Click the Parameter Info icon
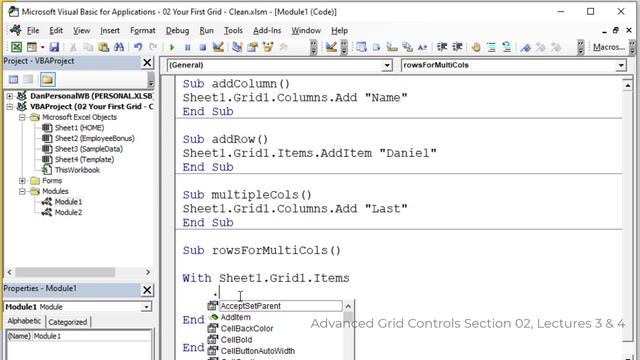640x360 pixels. pyautogui.click(x=407, y=47)
